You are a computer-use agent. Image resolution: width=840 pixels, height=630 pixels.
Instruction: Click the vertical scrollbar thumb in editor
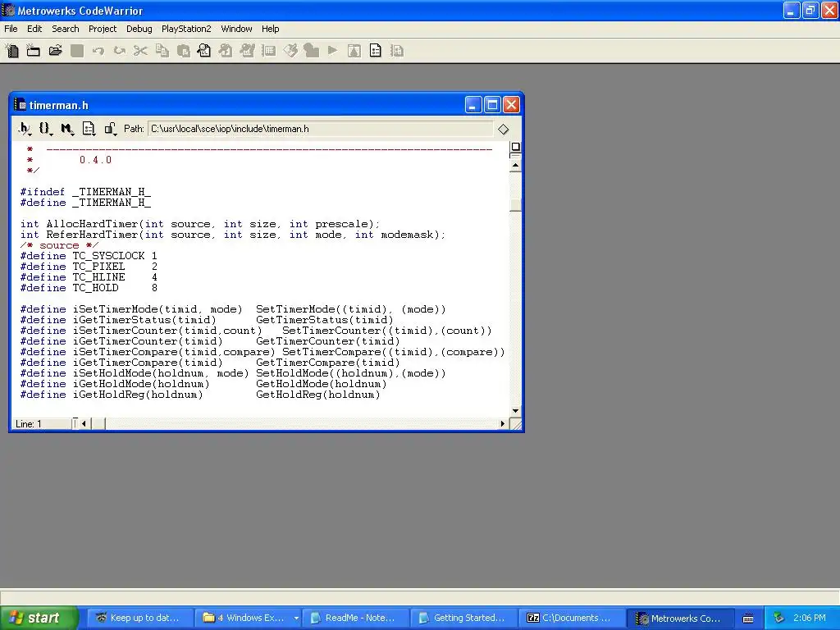click(x=515, y=204)
